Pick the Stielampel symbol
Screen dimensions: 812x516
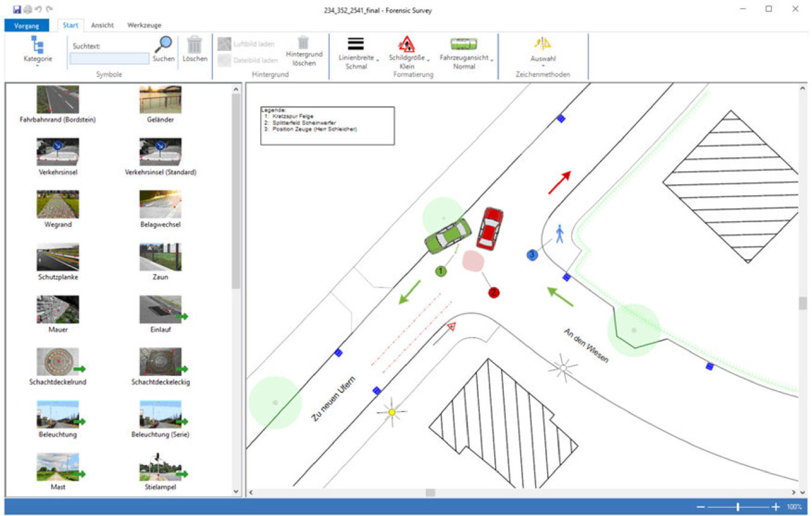coord(160,466)
